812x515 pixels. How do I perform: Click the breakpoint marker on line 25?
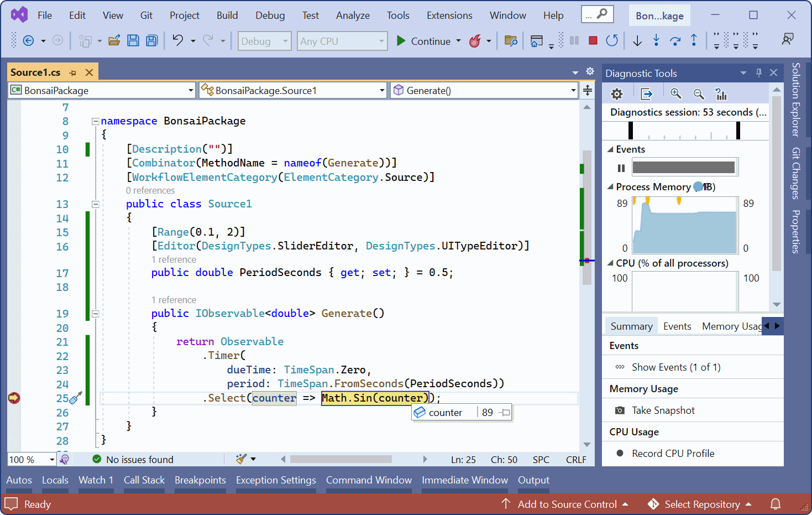pos(14,398)
